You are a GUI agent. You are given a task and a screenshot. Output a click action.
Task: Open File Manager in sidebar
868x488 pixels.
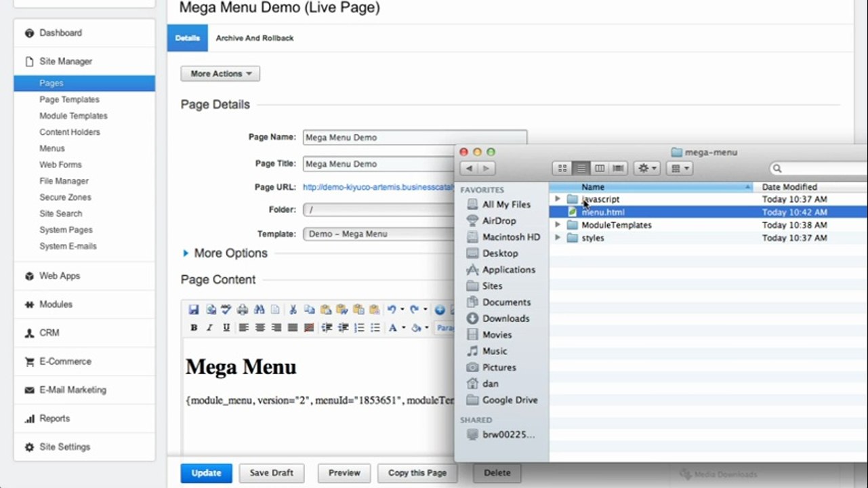click(x=64, y=181)
